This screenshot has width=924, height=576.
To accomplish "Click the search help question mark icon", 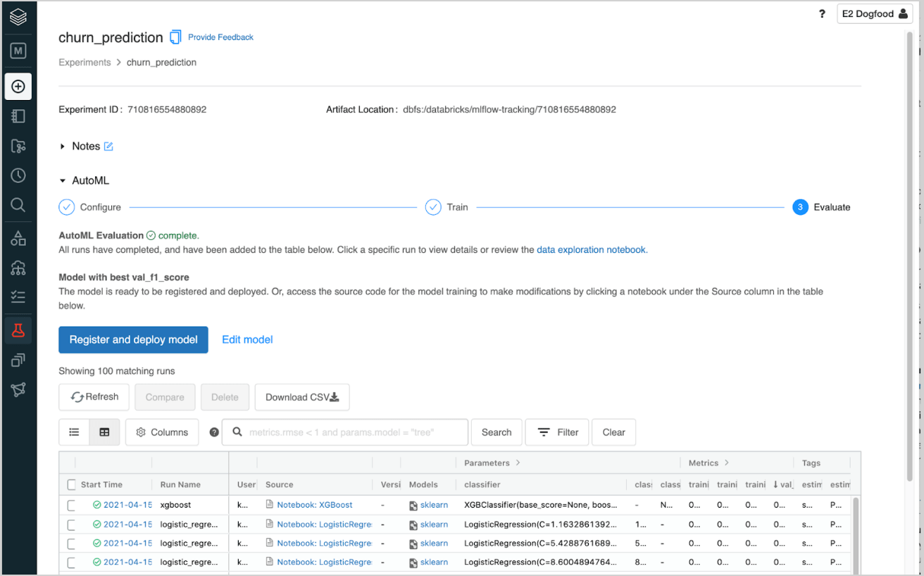I will [x=214, y=432].
